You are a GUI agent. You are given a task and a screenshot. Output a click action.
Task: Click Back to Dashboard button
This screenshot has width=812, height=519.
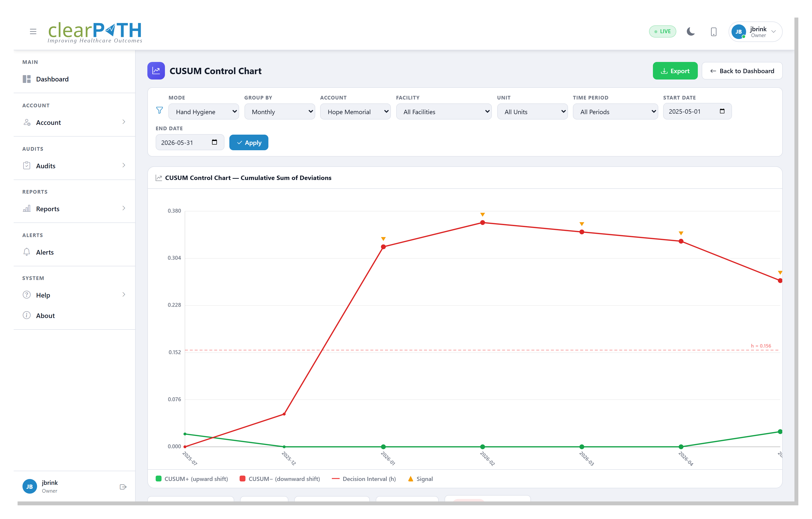pos(742,71)
